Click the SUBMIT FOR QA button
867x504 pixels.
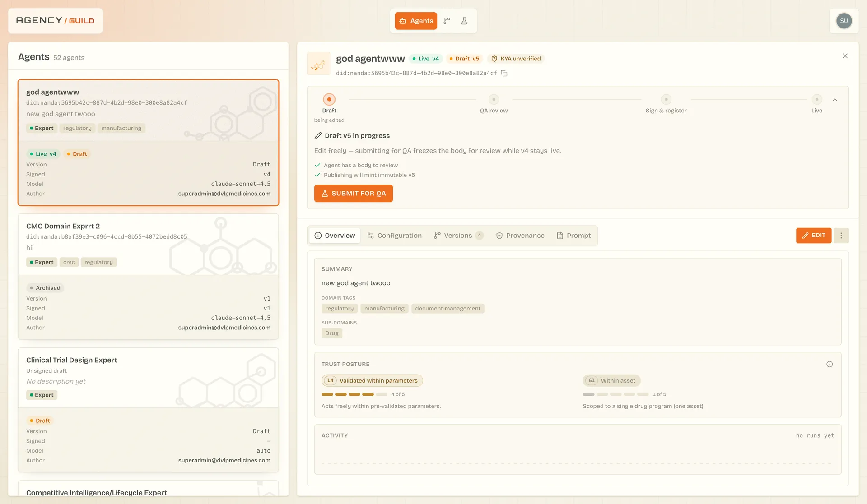coord(353,194)
